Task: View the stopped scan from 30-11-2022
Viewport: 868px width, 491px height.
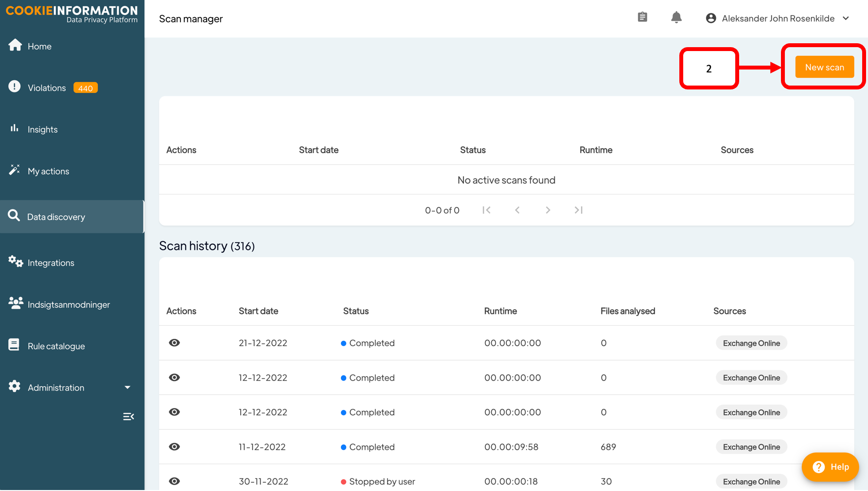Action: (x=174, y=481)
